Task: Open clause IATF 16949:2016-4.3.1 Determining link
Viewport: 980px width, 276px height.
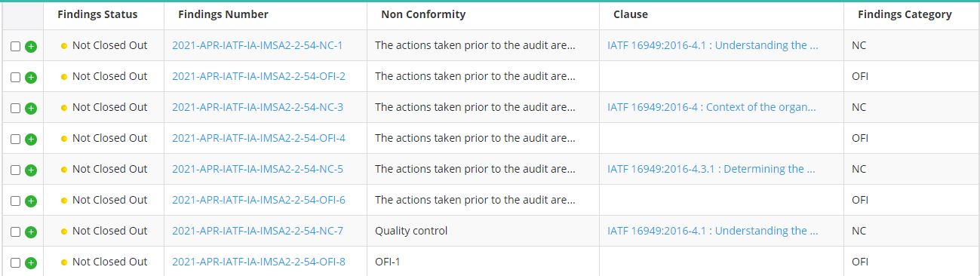Action: click(711, 169)
